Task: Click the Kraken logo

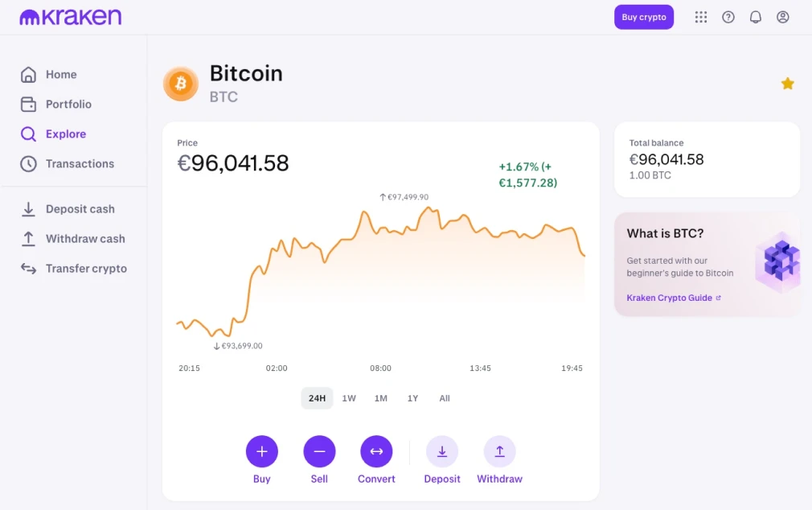Action: coord(71,17)
